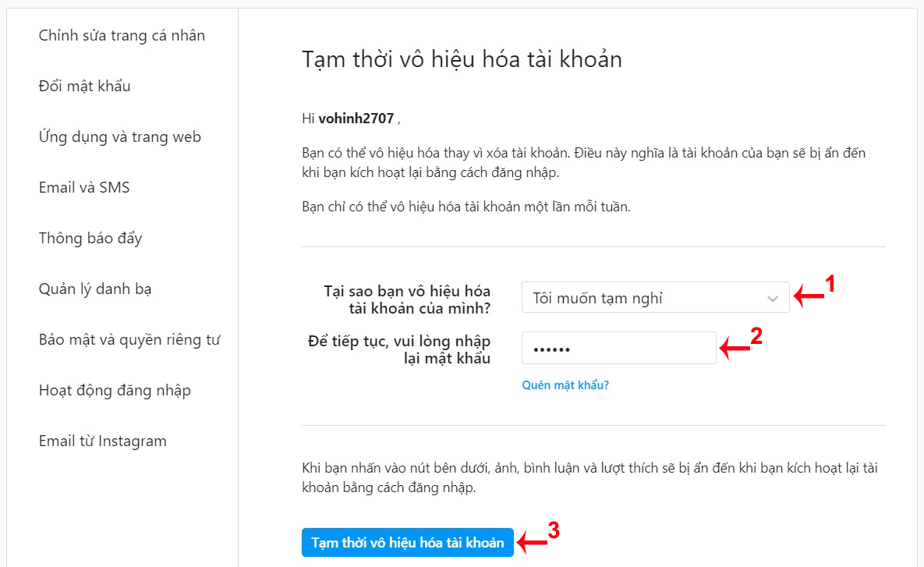
Task: Click the dotted password input box
Action: [x=618, y=348]
